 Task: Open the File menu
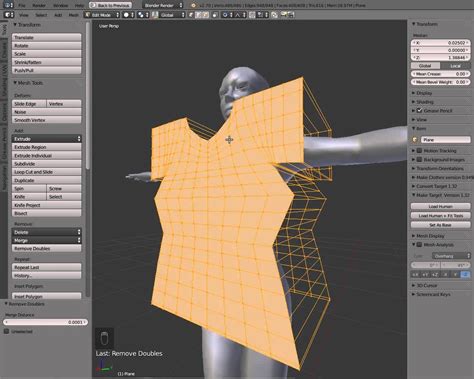click(22, 5)
